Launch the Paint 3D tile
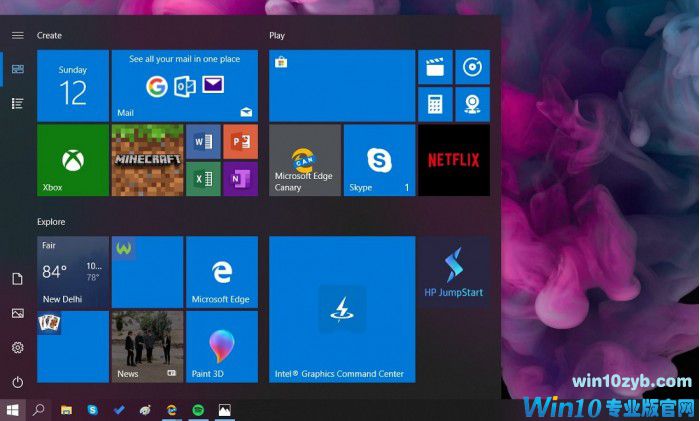The image size is (700, 421). (222, 347)
